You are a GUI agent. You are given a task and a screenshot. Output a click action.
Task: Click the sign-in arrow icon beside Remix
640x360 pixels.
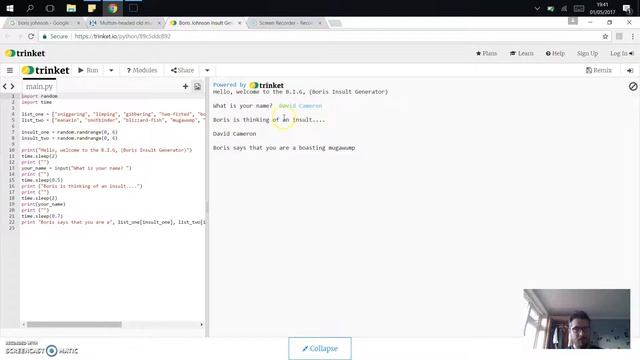coord(630,70)
